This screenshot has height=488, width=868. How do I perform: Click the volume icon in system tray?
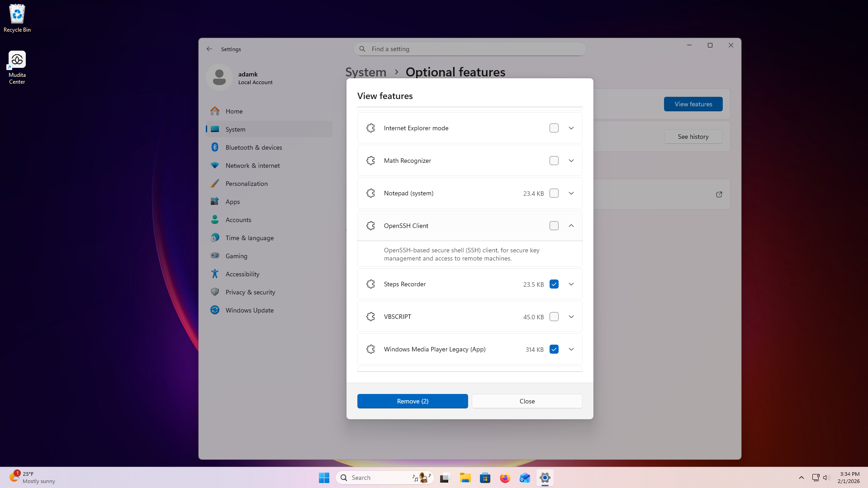(827, 478)
